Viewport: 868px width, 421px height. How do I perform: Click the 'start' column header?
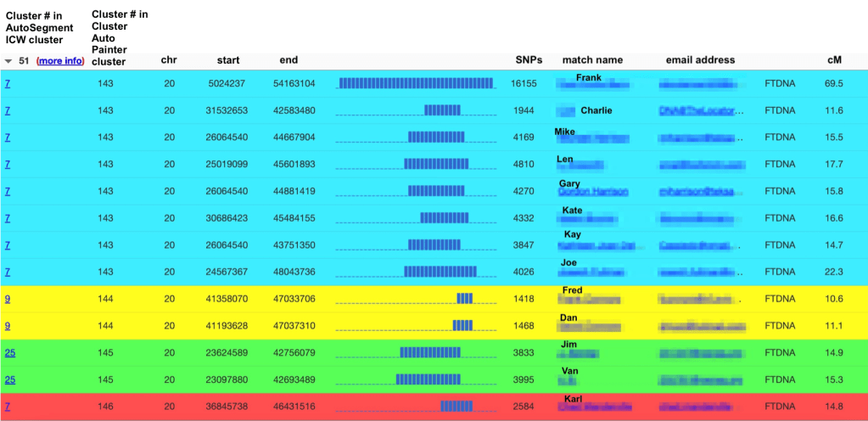coord(227,60)
